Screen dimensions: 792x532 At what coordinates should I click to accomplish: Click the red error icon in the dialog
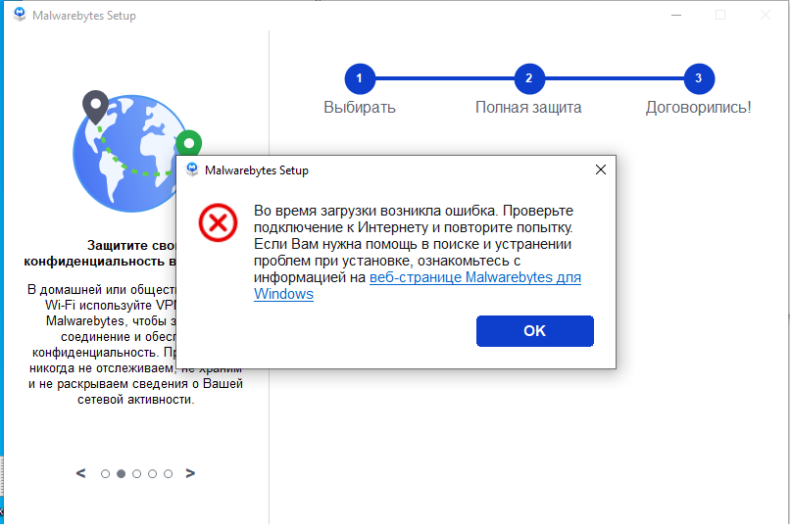coord(218,222)
